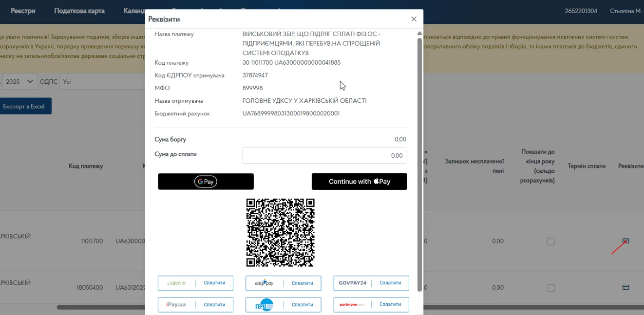The height and width of the screenshot is (315, 644).
Task: Open the year 2025 dropdown
Action: point(19,81)
